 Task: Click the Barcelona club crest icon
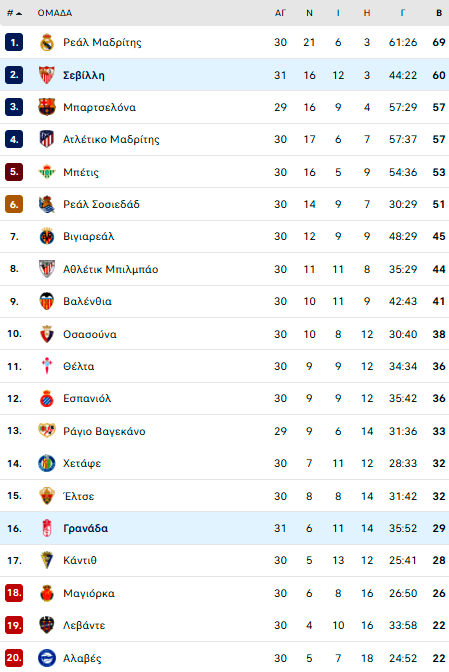[x=47, y=107]
